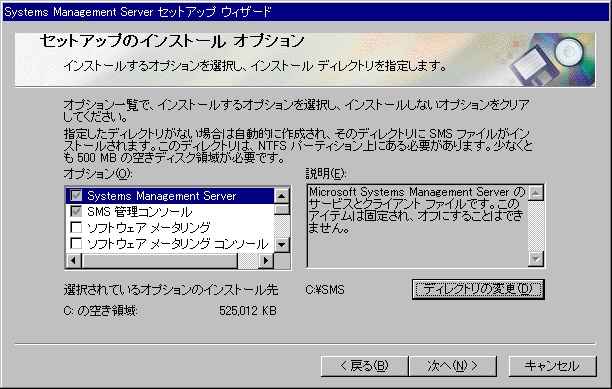Click the ディレクトリの変更(D) button
612x389 pixels.
[478, 289]
